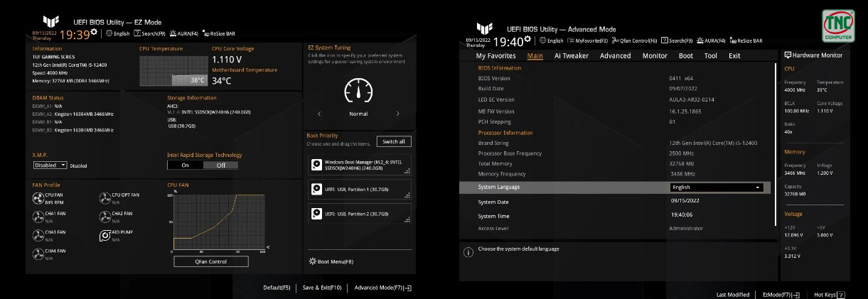The height and width of the screenshot is (299, 868).
Task: Click the CPU FAN curve graph
Action: 218,222
